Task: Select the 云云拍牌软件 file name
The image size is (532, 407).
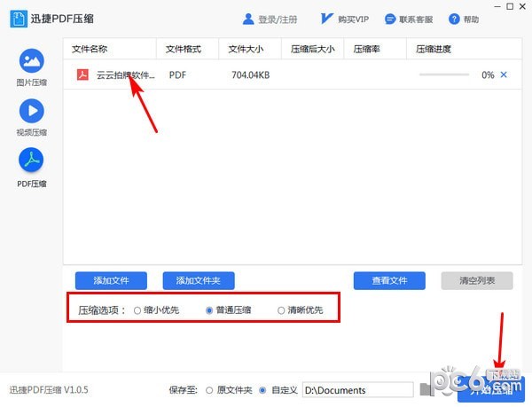Action: pos(126,75)
